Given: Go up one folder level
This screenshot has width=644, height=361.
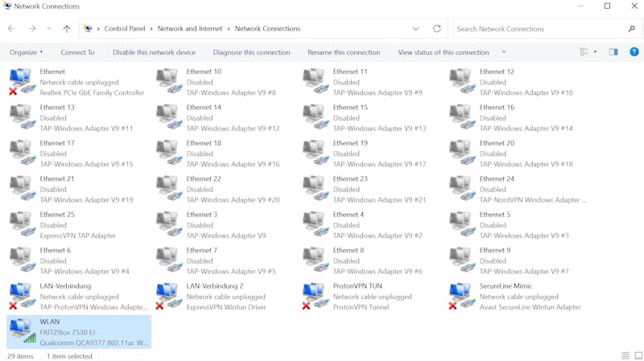Looking at the screenshot, I should (67, 29).
